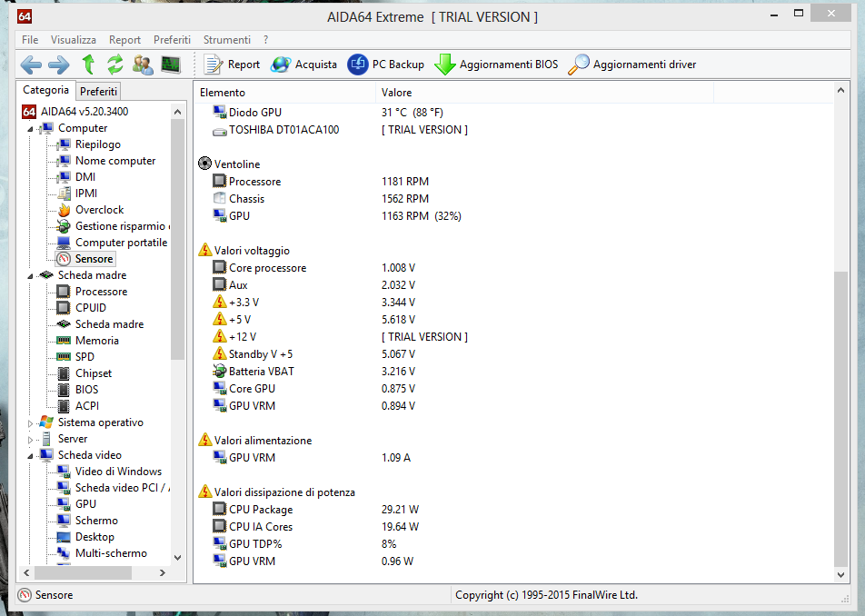
Task: Click the main list scroll-down arrow
Action: pos(840,574)
